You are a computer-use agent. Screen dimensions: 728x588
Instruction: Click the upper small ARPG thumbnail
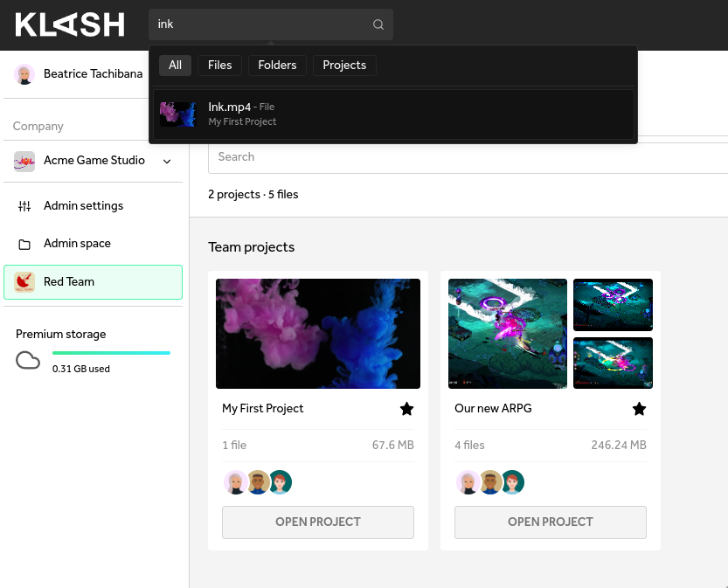pyautogui.click(x=613, y=305)
